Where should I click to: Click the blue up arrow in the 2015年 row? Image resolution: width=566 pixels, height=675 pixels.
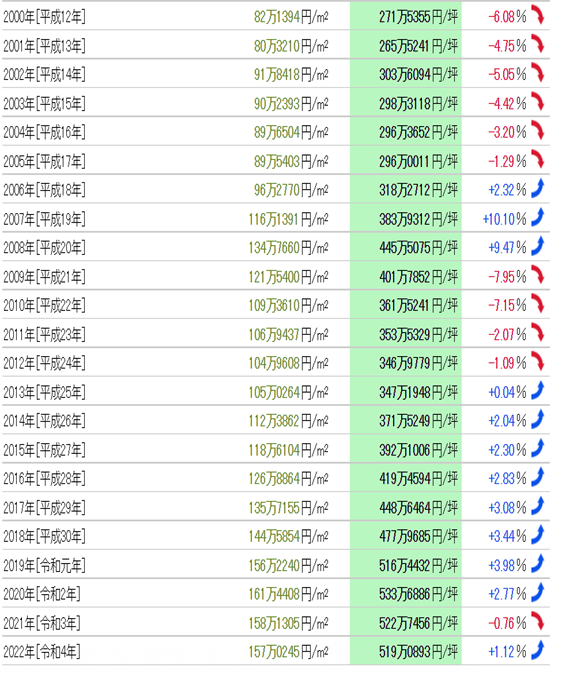(x=537, y=448)
